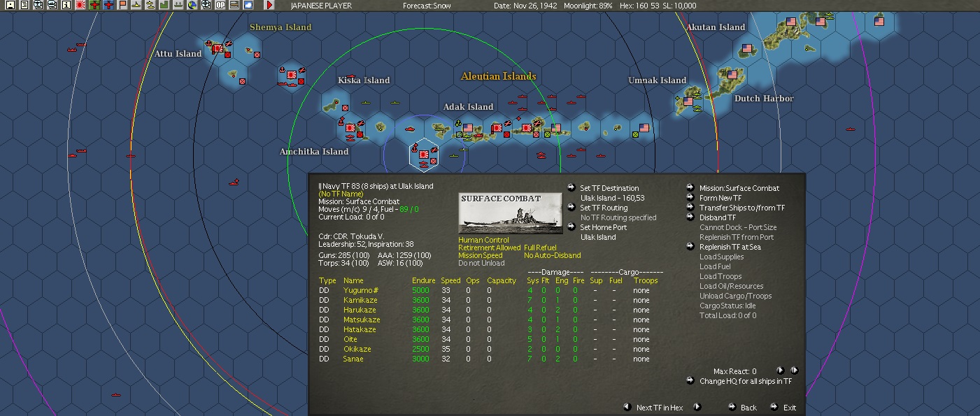Toggle the Do not Unload setting
This screenshot has width=980, height=416.
coord(481,264)
